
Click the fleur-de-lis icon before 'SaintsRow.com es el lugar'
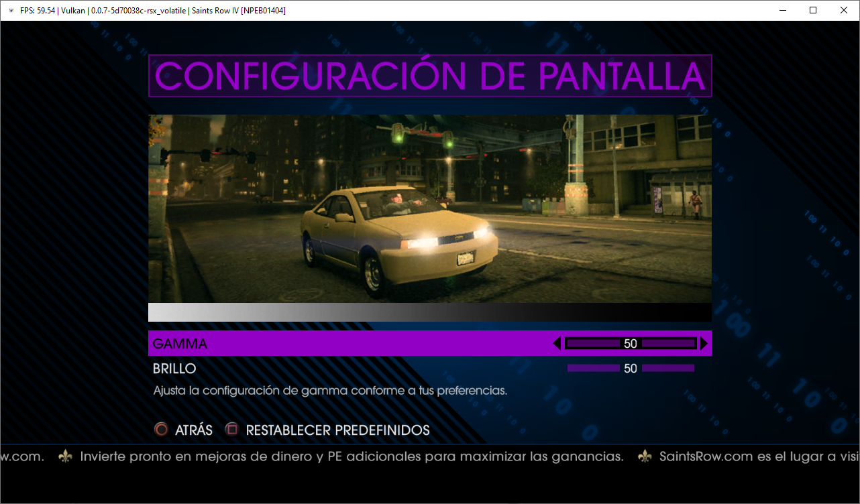click(x=645, y=456)
